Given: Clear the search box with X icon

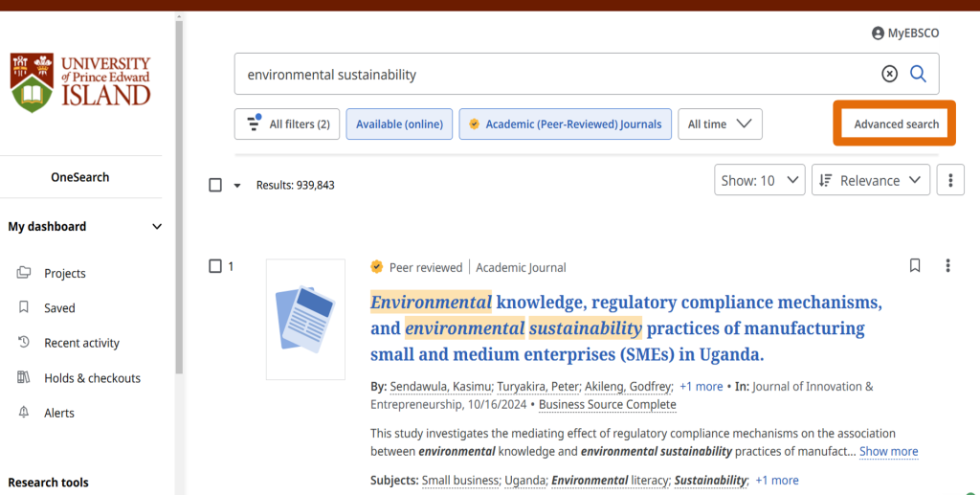Looking at the screenshot, I should click(889, 74).
